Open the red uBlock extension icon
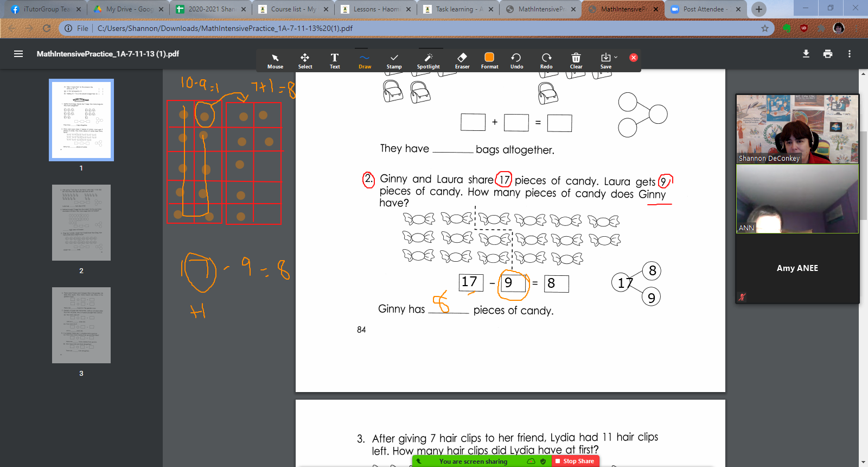868x467 pixels. pos(804,28)
